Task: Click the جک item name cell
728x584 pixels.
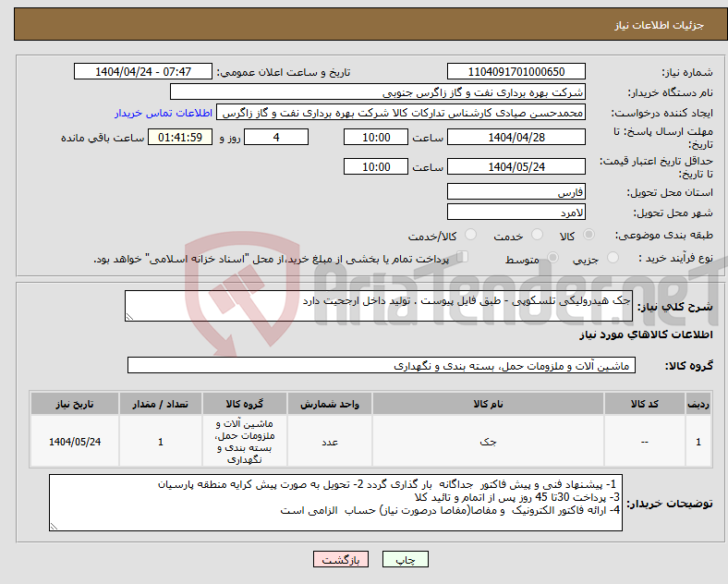Action: point(488,442)
